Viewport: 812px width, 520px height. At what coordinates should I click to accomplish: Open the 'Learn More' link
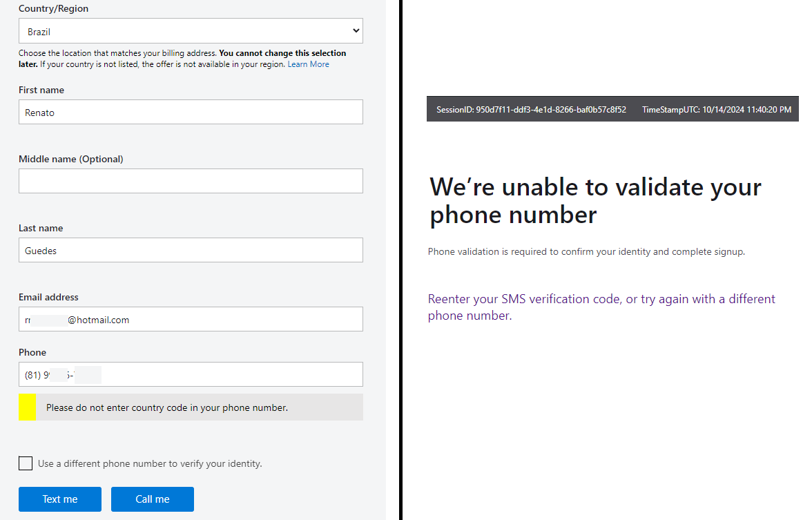tap(308, 64)
